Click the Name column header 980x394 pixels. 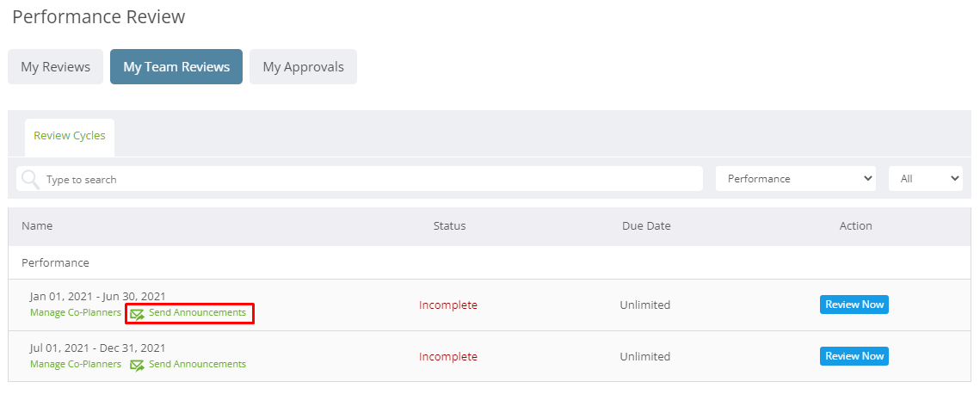click(x=37, y=226)
